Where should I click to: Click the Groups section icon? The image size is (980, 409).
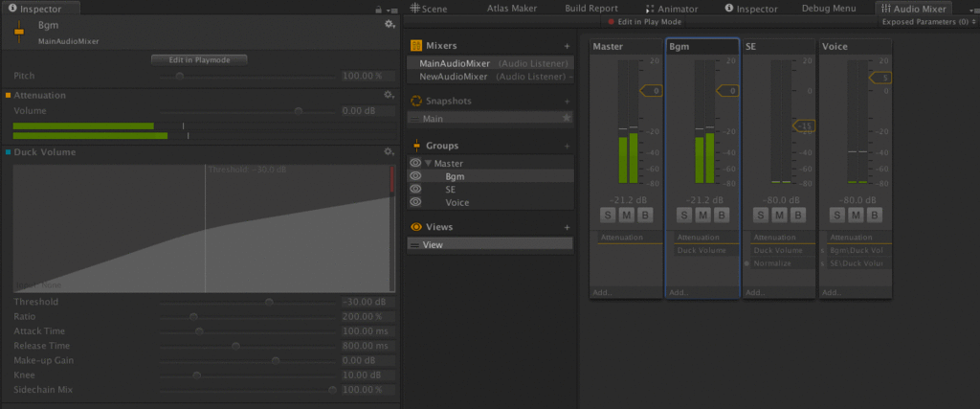416,146
